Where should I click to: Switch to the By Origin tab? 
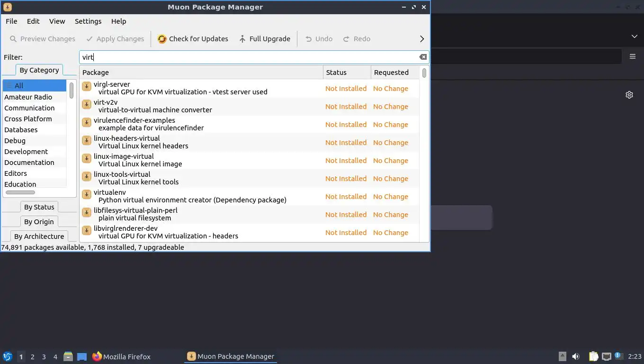(39, 222)
